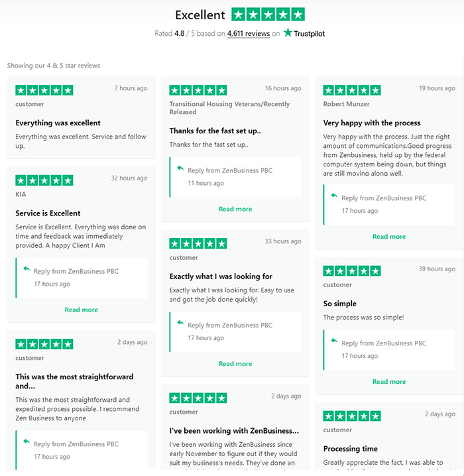Click the reply arrow under Thanks for the fast set up
This screenshot has height=476, width=464.
180,168
